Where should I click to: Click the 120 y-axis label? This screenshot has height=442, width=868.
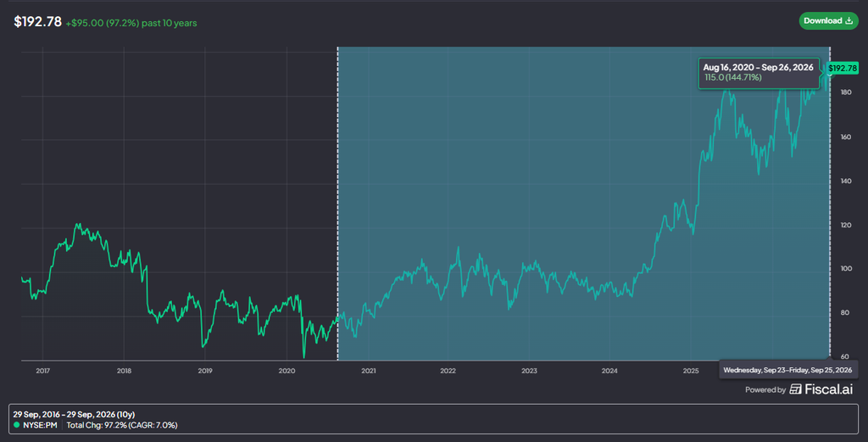pos(846,226)
